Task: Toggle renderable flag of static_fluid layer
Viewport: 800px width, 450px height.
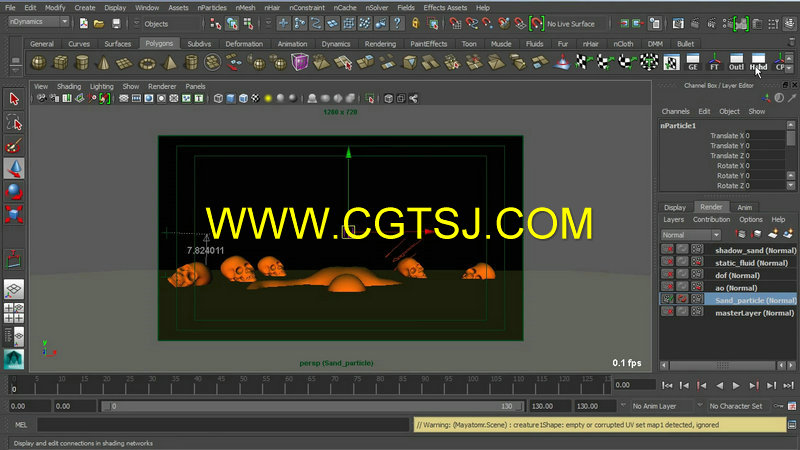Action: (667, 262)
